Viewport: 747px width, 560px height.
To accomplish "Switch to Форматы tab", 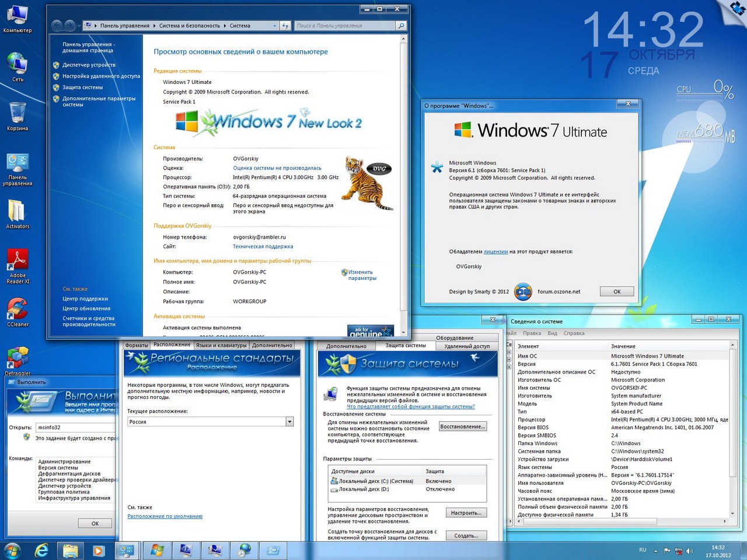I will (x=137, y=345).
